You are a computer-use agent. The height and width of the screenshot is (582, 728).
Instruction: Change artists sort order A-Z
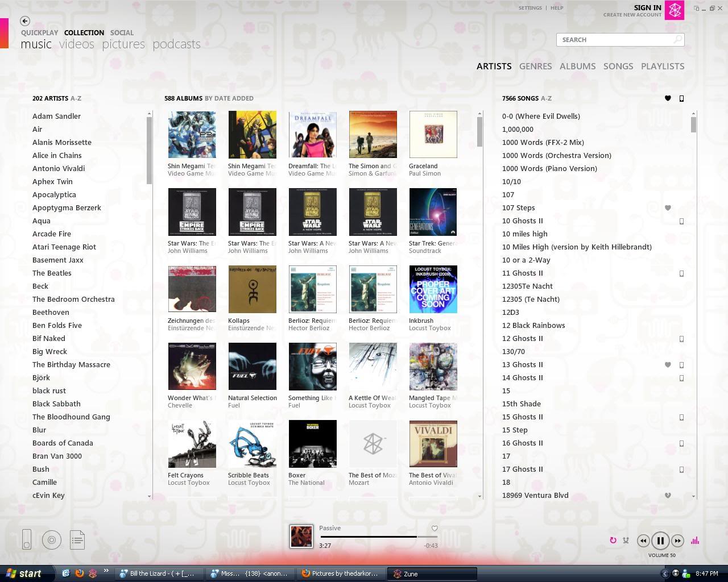click(x=76, y=98)
